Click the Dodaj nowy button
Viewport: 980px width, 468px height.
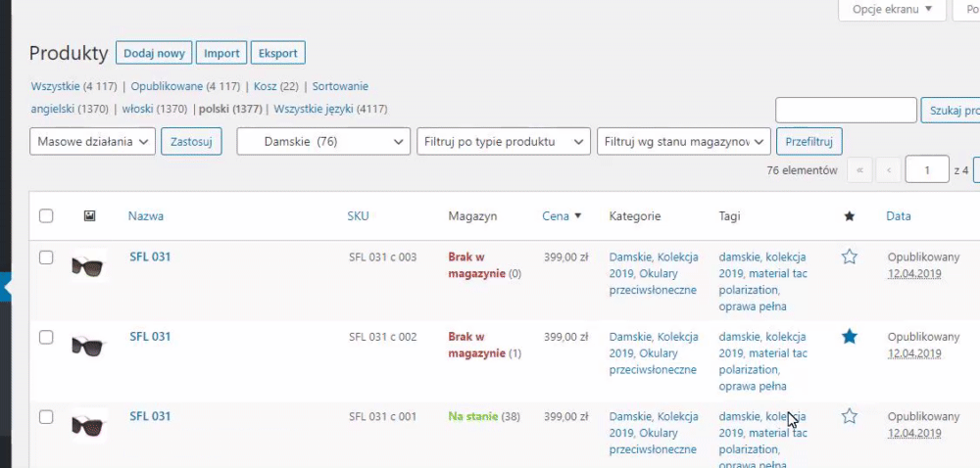(155, 53)
